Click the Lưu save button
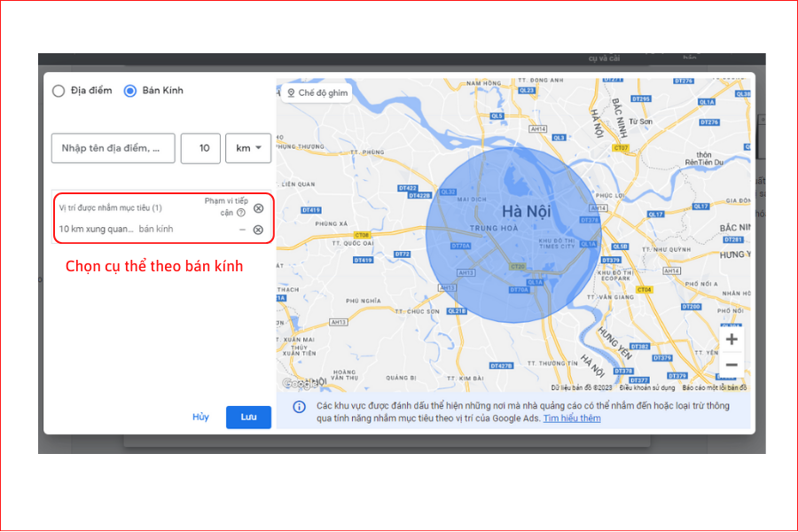Image resolution: width=798 pixels, height=532 pixels. coord(248,417)
